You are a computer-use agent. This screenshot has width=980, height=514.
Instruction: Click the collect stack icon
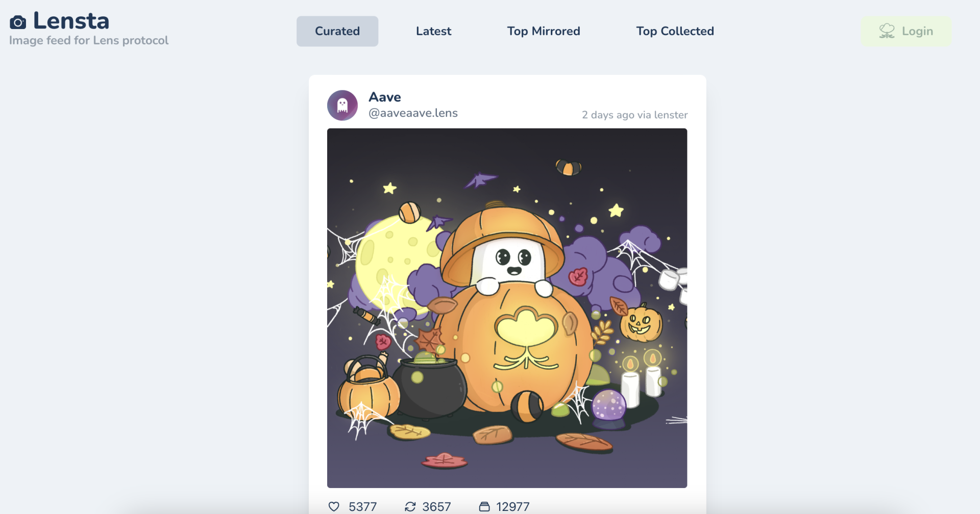(484, 506)
